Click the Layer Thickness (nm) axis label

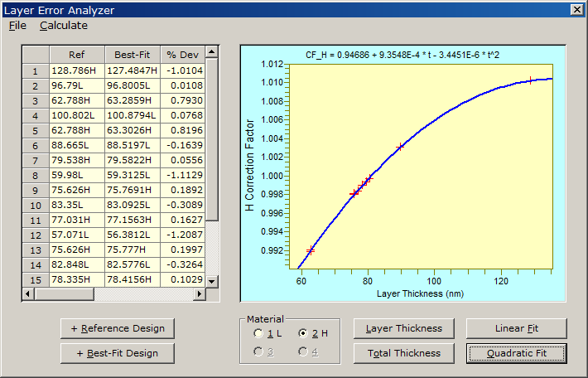420,293
